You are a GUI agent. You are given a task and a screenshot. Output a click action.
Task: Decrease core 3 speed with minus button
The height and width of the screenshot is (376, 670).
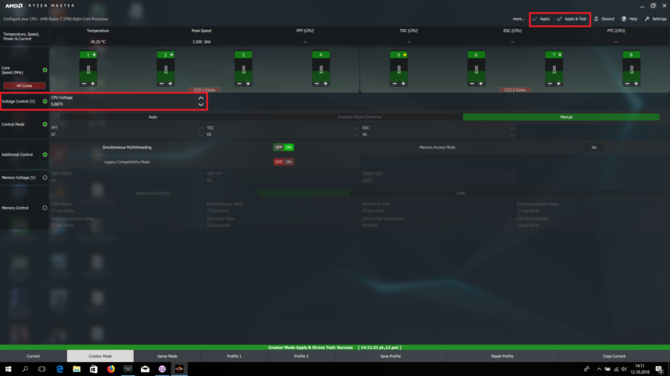(x=239, y=84)
